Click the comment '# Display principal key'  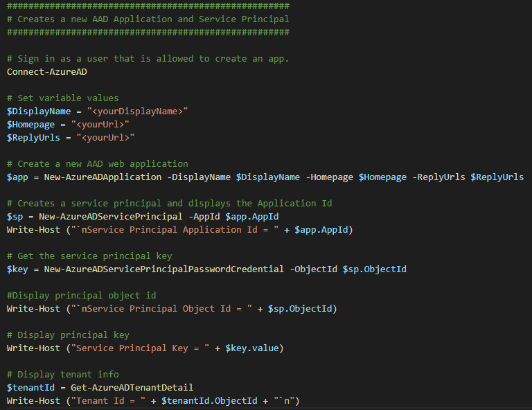[68, 335]
